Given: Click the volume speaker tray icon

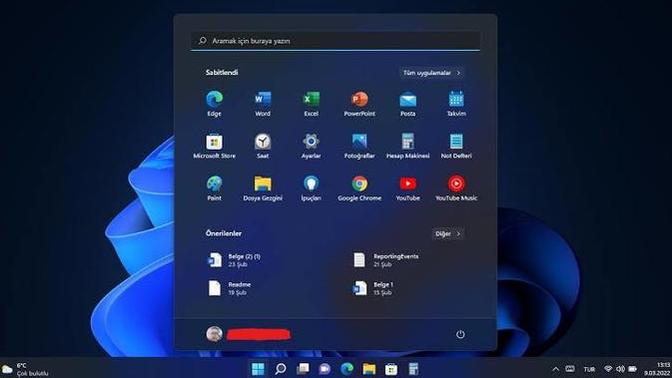Looking at the screenshot, I should 620,369.
